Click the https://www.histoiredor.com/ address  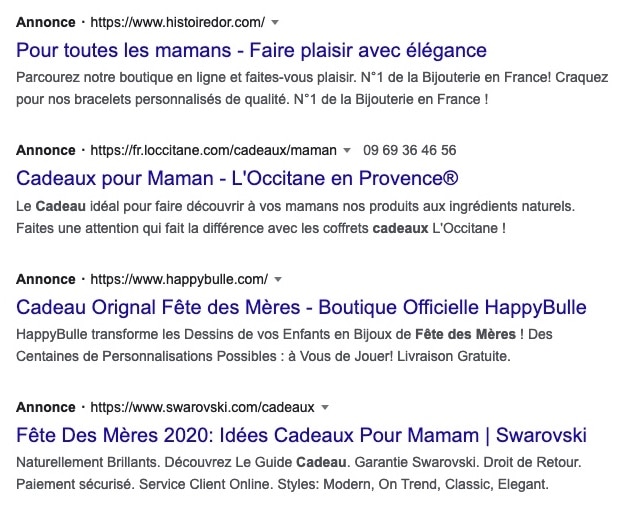(x=177, y=21)
